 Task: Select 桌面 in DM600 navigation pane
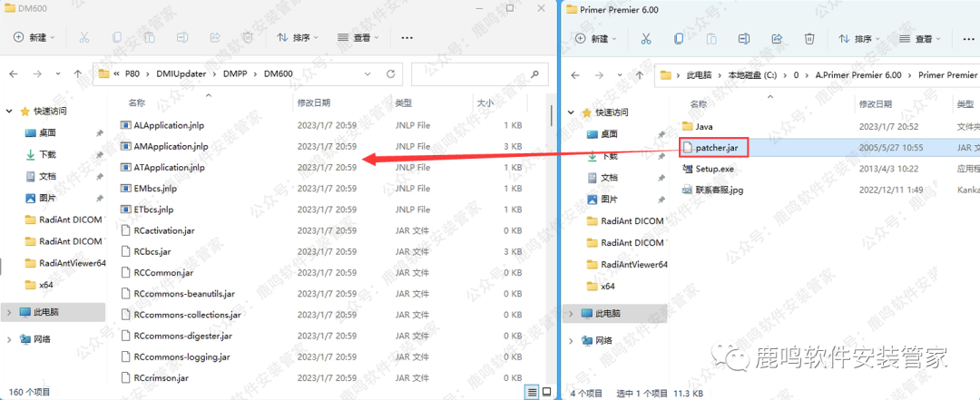click(x=47, y=132)
